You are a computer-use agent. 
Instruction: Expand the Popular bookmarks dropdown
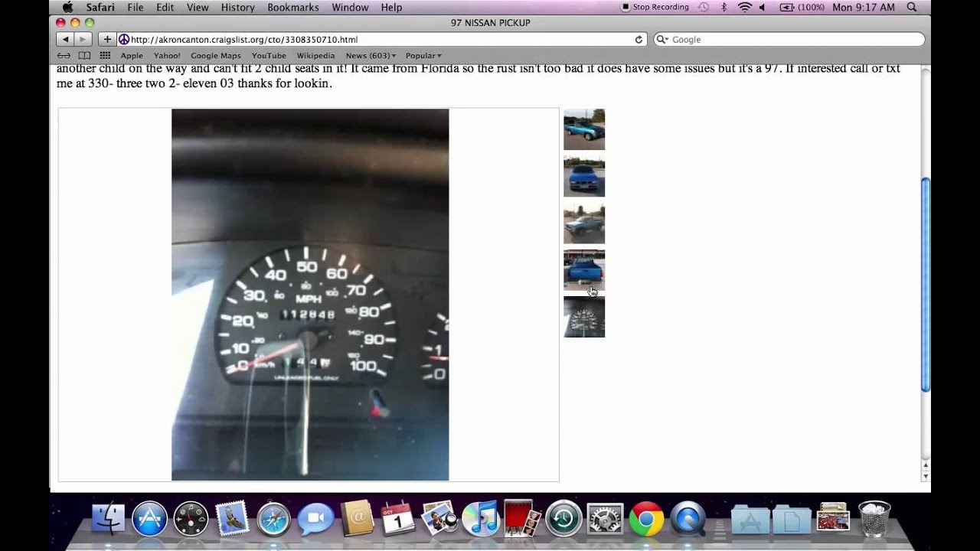coord(423,56)
